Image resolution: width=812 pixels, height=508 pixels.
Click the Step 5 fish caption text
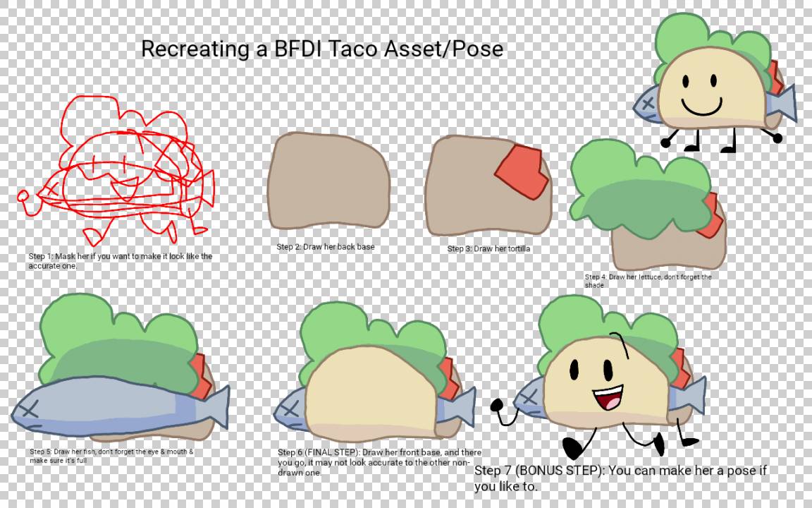111,456
